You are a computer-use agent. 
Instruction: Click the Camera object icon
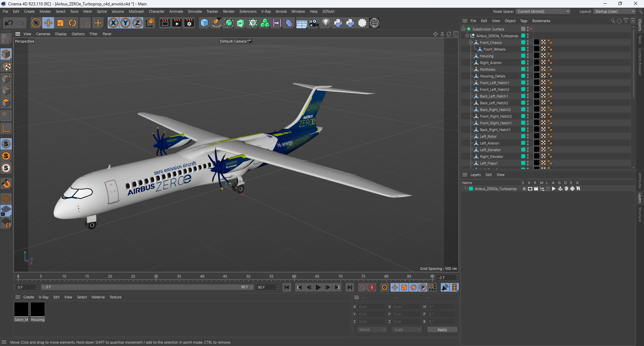point(314,23)
